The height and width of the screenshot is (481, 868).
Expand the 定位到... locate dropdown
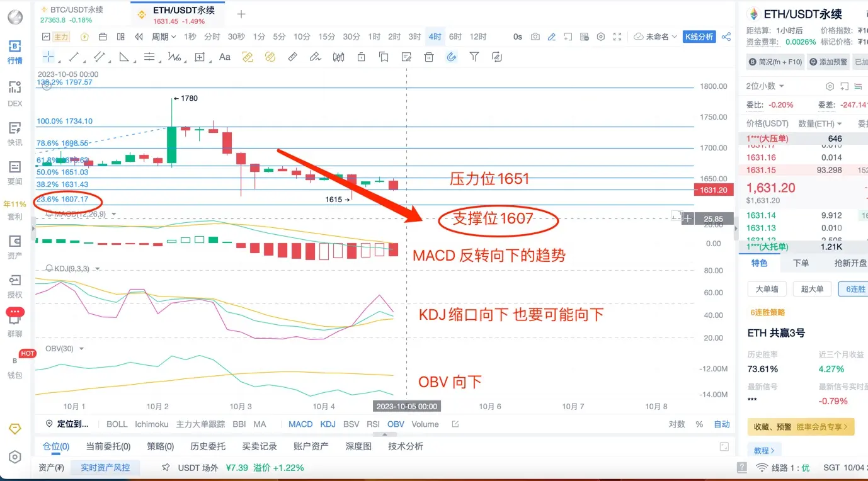click(67, 424)
